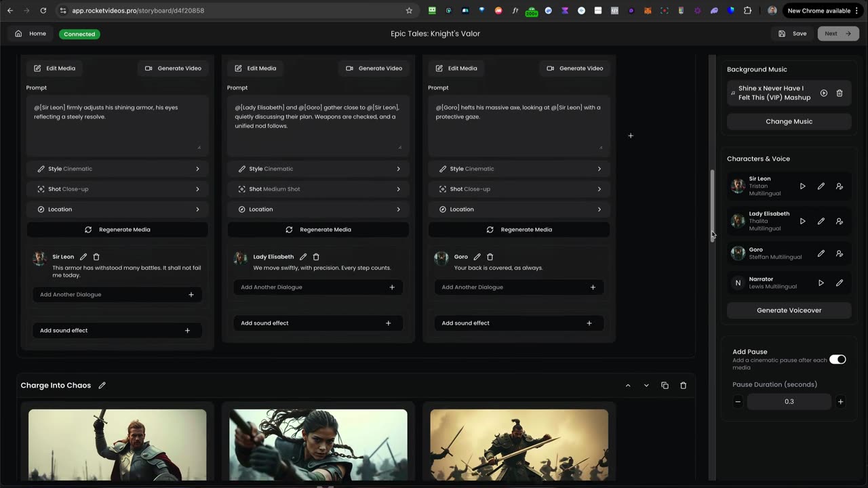
Task: Click New Chrome available button
Action: click(x=823, y=11)
